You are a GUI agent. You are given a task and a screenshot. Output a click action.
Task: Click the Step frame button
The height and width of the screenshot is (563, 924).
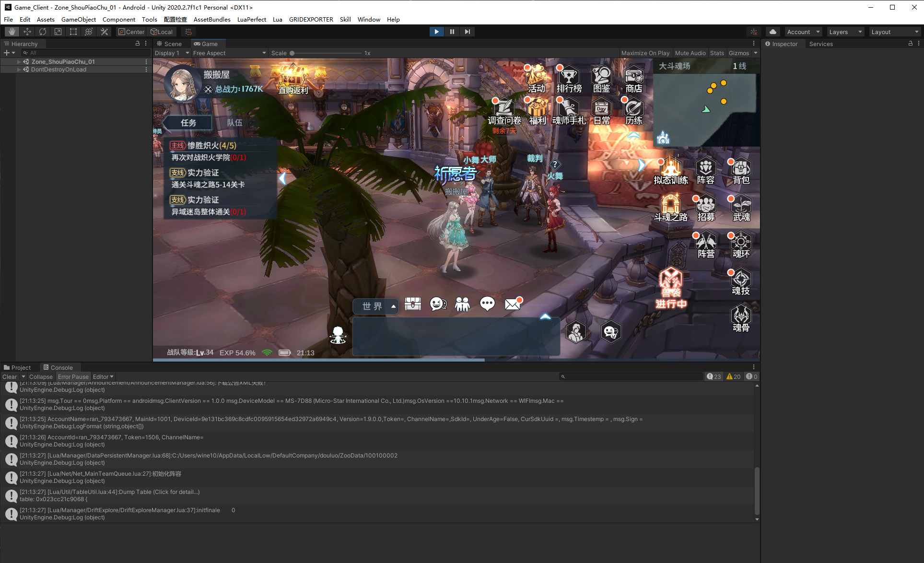pyautogui.click(x=467, y=32)
